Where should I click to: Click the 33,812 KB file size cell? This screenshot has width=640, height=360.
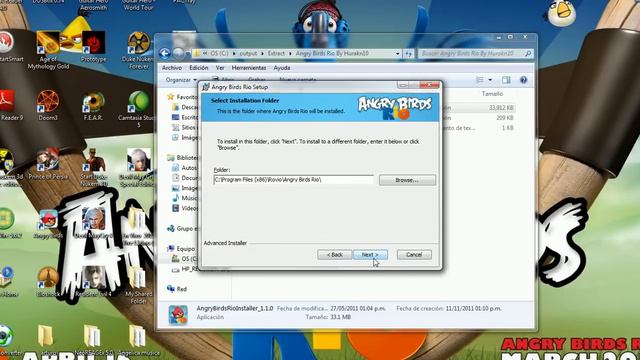(x=501, y=108)
